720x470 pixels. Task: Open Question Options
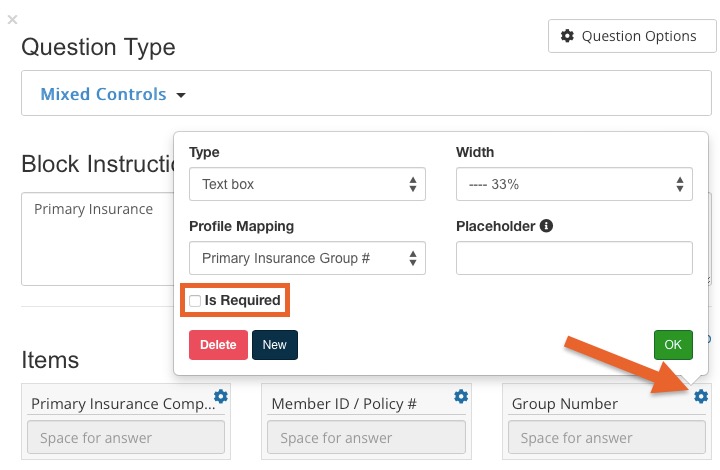[x=632, y=36]
